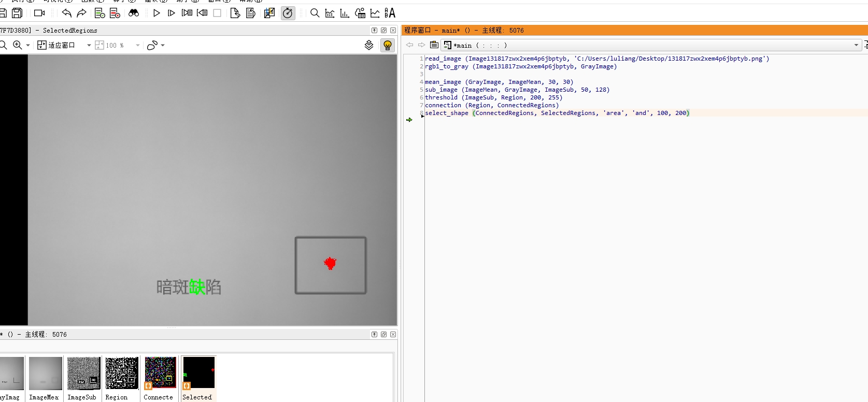
Task: Select the SelectedRegions variable thumbnail
Action: 198,379
